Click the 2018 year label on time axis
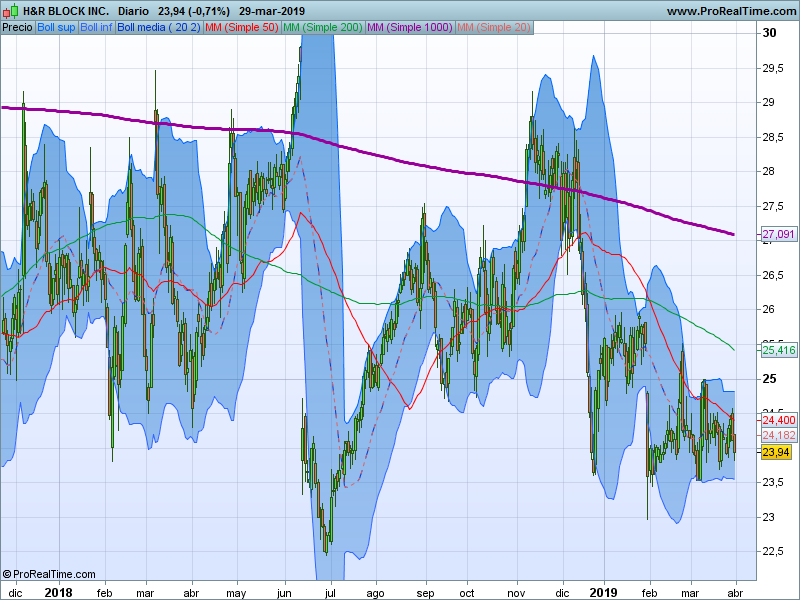This screenshot has width=800, height=600. (58, 593)
